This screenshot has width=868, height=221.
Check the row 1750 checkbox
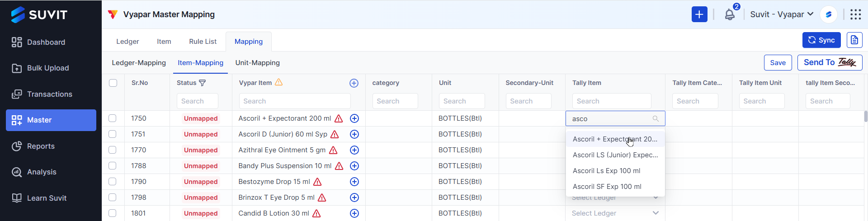[x=113, y=118]
